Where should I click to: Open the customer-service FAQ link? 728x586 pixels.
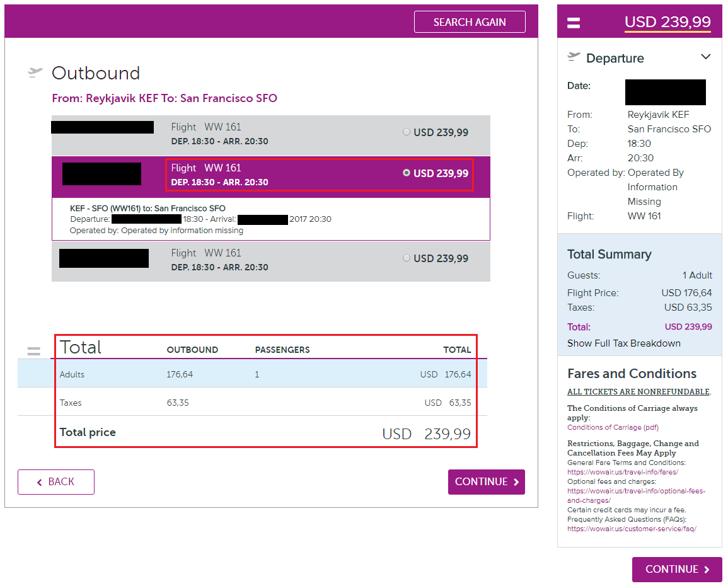(632, 529)
